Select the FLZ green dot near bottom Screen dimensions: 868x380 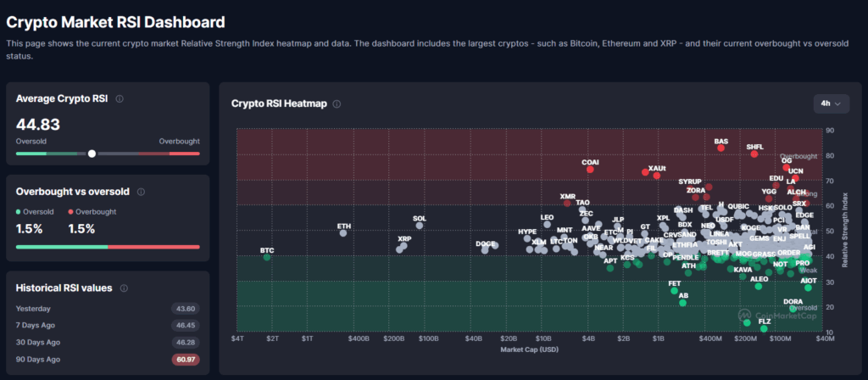(764, 328)
